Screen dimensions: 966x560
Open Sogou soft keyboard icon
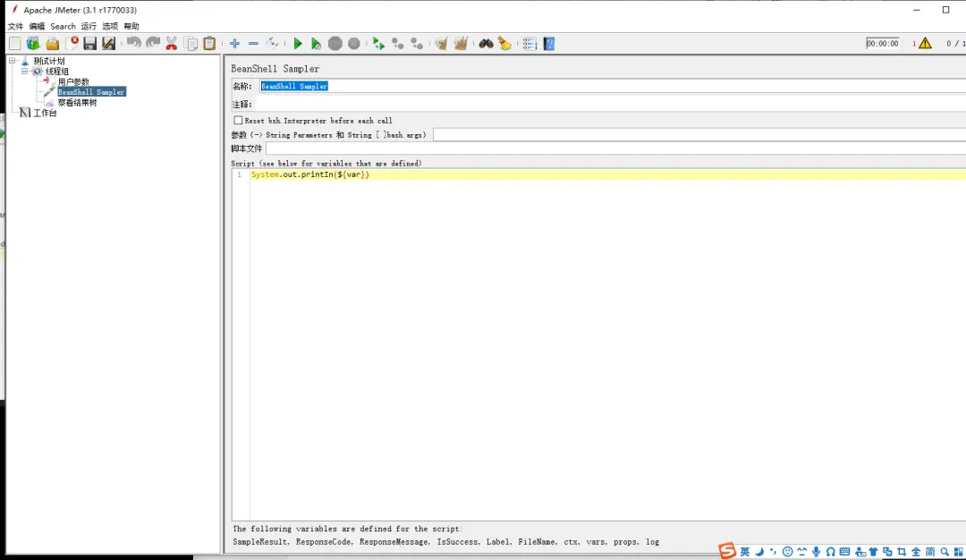click(x=844, y=551)
